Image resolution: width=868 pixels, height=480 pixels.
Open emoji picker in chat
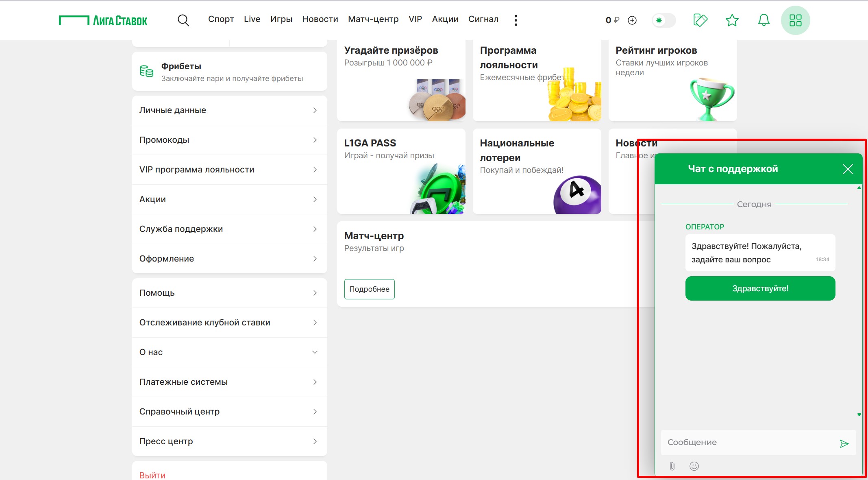click(694, 466)
